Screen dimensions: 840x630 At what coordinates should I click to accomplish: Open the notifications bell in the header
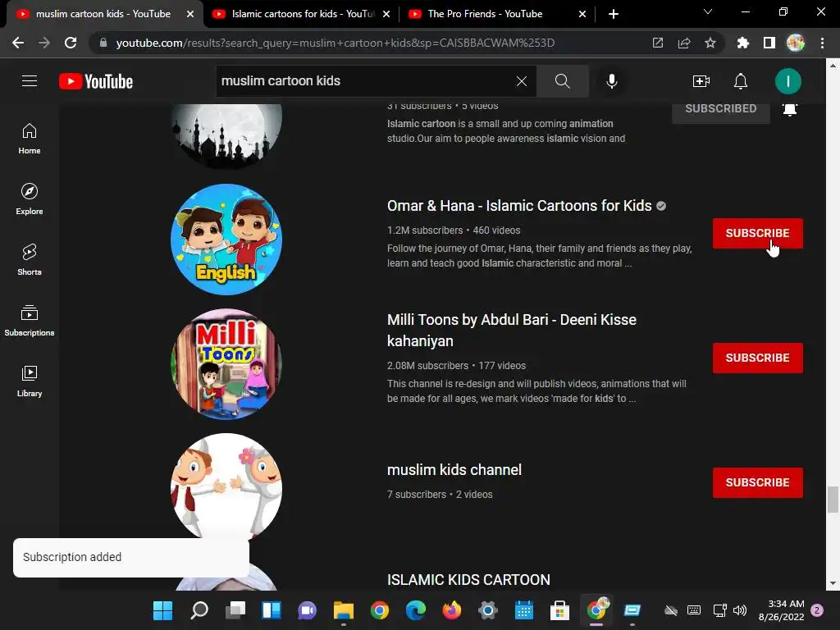click(741, 81)
